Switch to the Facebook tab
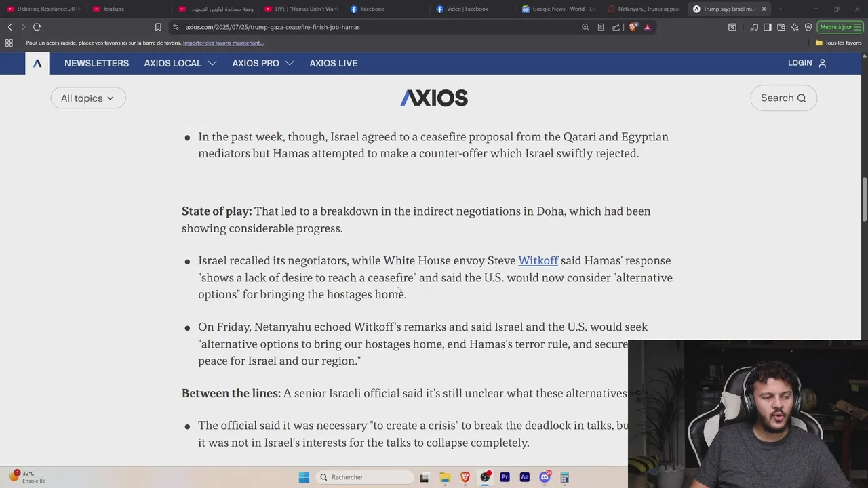This screenshot has width=868, height=488. (387, 9)
